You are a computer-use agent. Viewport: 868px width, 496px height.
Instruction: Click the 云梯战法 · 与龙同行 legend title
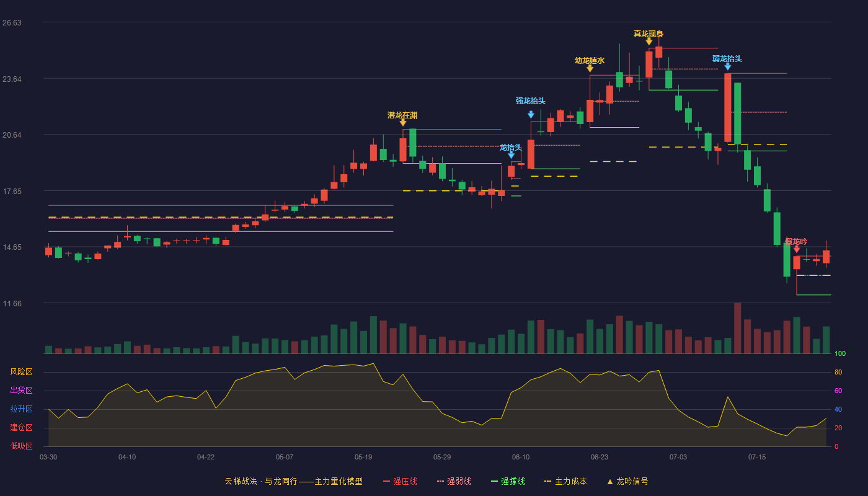(294, 481)
